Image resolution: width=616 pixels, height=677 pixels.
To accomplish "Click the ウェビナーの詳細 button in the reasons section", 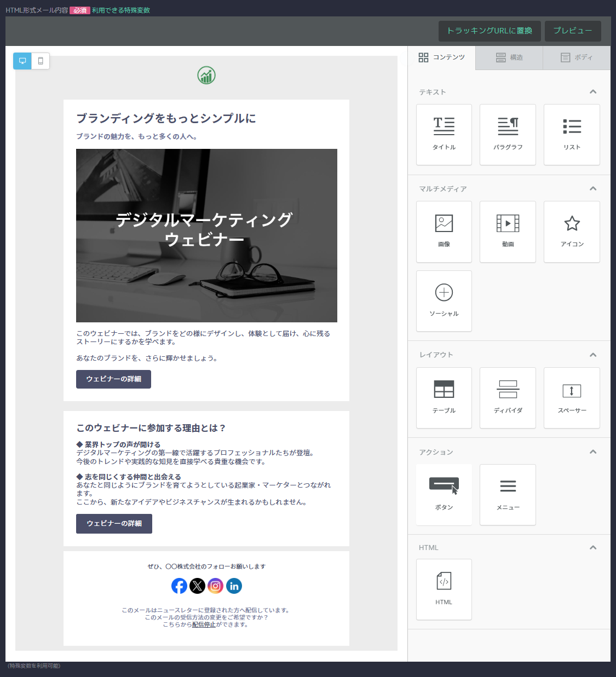I will pos(114,524).
